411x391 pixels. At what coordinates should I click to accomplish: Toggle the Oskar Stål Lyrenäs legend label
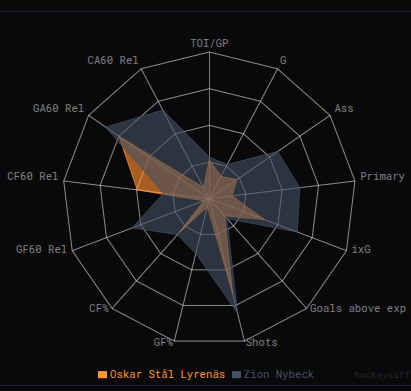coord(167,374)
